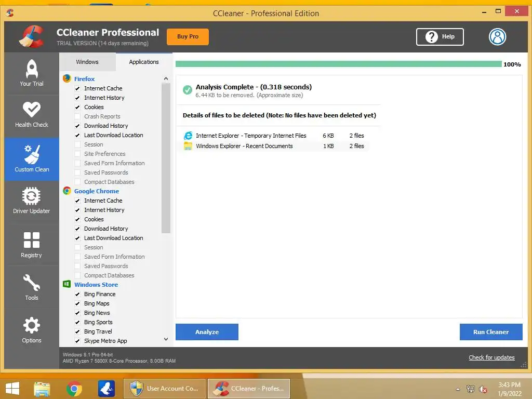Enable Google Chrome Session checkbox
This screenshot has height=399, width=532.
pyautogui.click(x=77, y=247)
